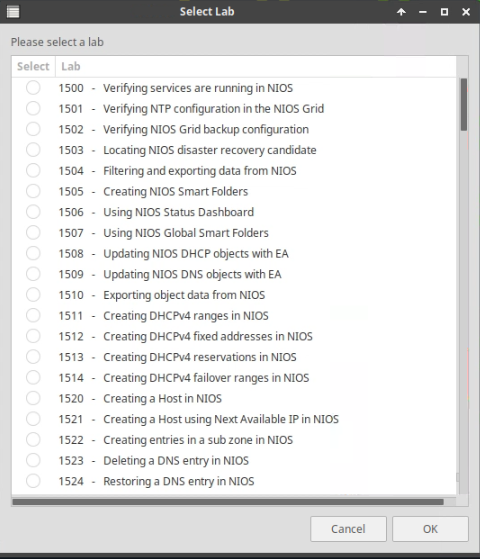480x559 pixels.
Task: Click the keep-above arrow icon in title bar
Action: 401,12
